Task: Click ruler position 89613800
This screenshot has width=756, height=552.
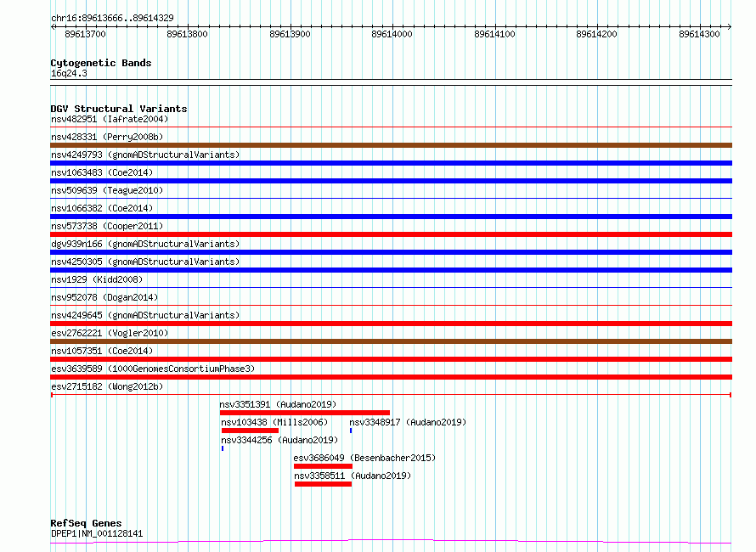Action: coord(187,34)
